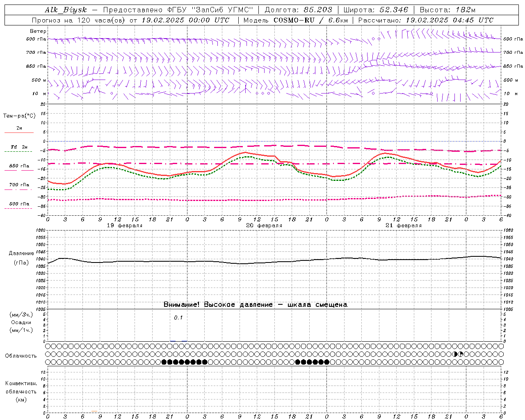Click the forecast text 'Прогноз на 120 часа(ов)'

(79, 20)
